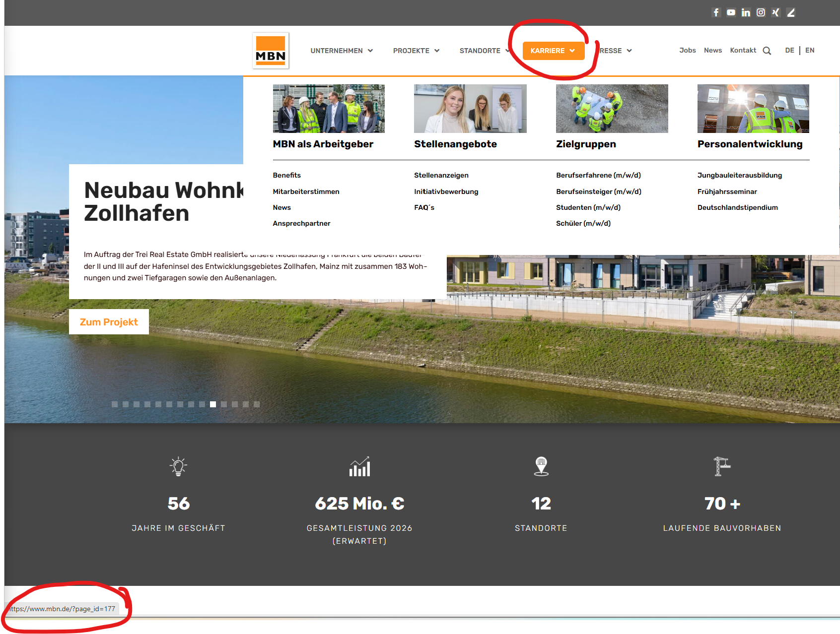Click the search magnifier icon

pos(767,51)
